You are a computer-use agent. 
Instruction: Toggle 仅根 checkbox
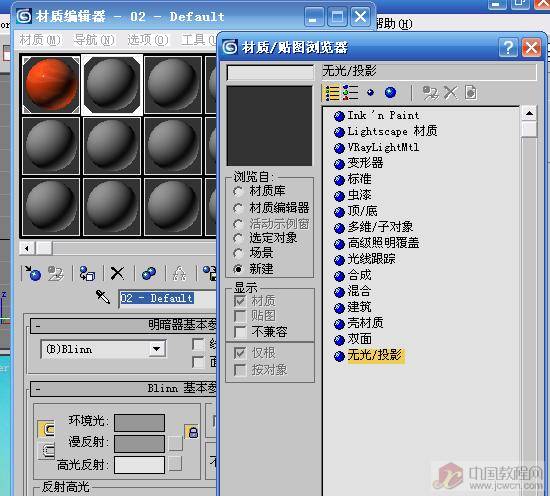pos(240,353)
